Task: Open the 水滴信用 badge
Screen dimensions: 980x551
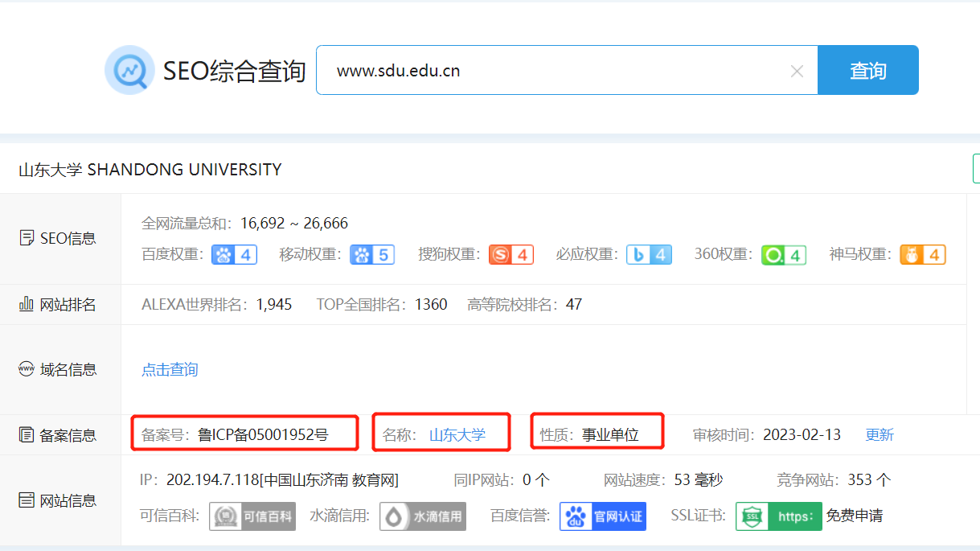Action: coord(424,516)
